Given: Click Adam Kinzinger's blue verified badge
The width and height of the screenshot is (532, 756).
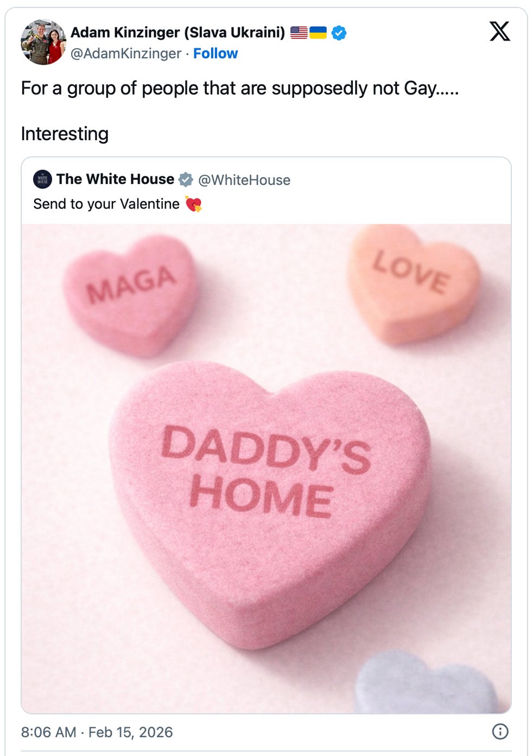Looking at the screenshot, I should tap(339, 33).
